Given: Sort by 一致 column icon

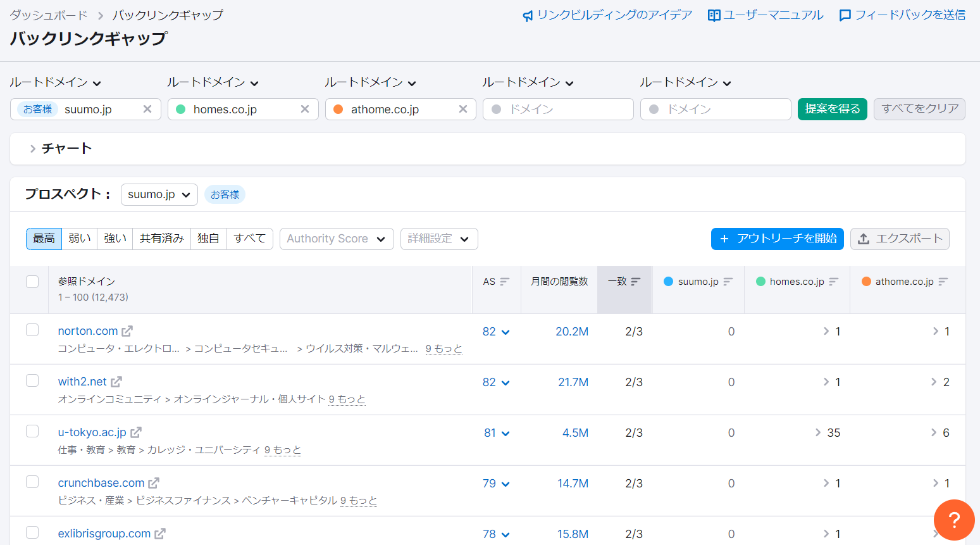Looking at the screenshot, I should (636, 282).
